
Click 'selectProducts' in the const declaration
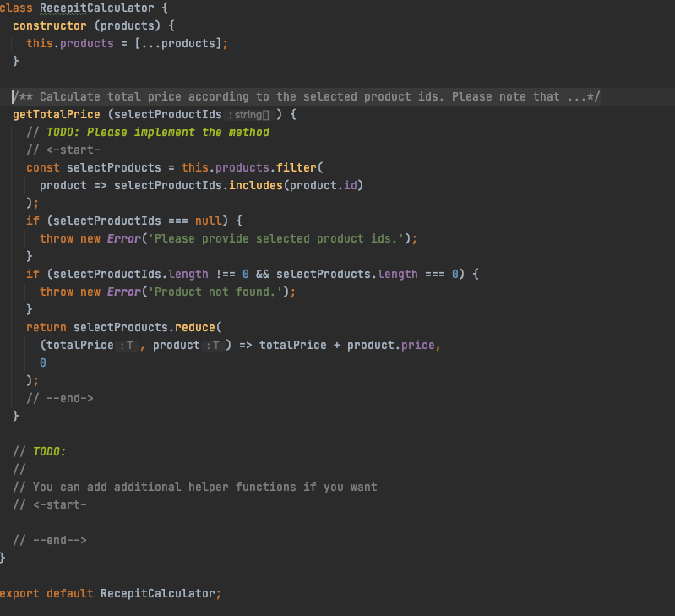114,167
